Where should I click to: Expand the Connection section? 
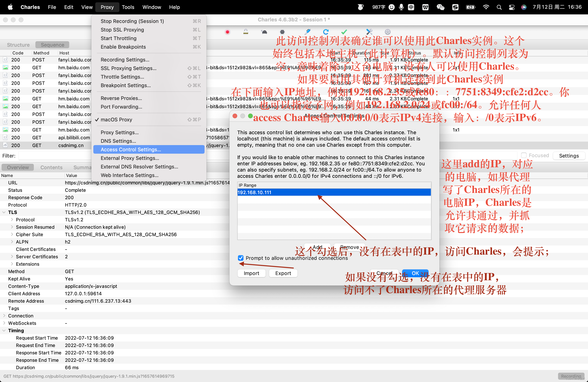coord(4,315)
